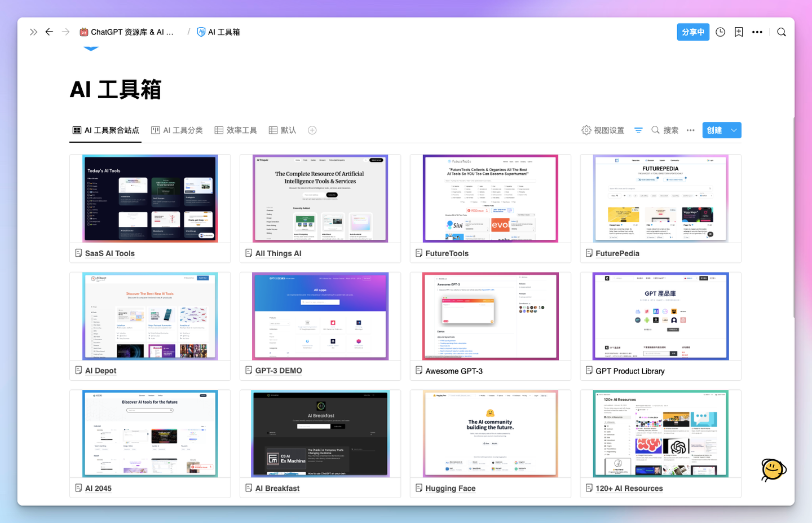This screenshot has height=523, width=812.
Task: Open AI Breakfast page title
Action: point(277,488)
